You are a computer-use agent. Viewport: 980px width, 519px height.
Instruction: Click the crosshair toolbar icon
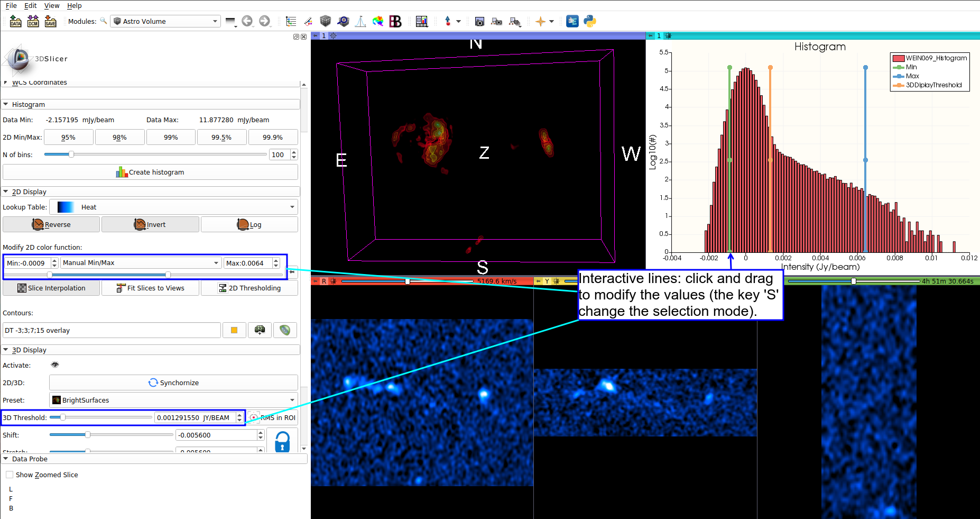coord(540,21)
